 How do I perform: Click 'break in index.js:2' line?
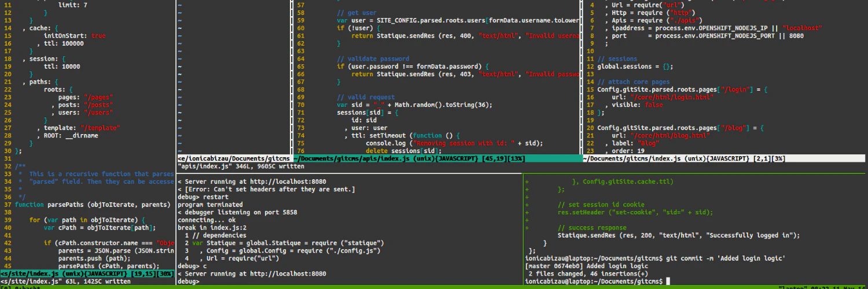(x=212, y=228)
